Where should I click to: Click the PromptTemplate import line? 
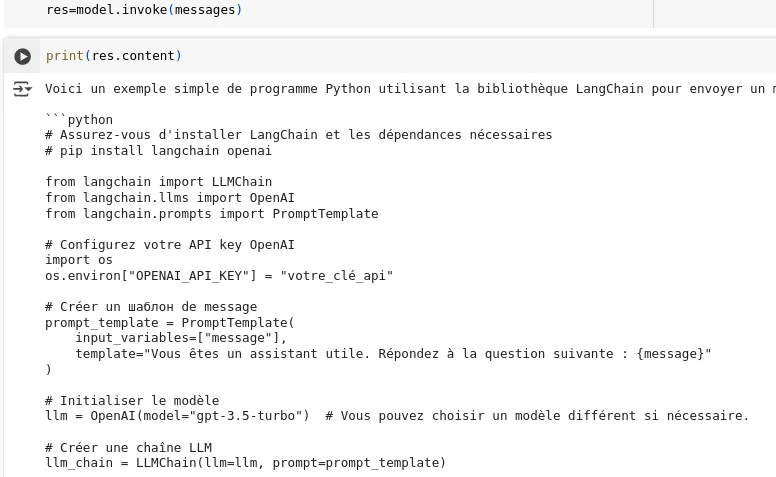211,213
